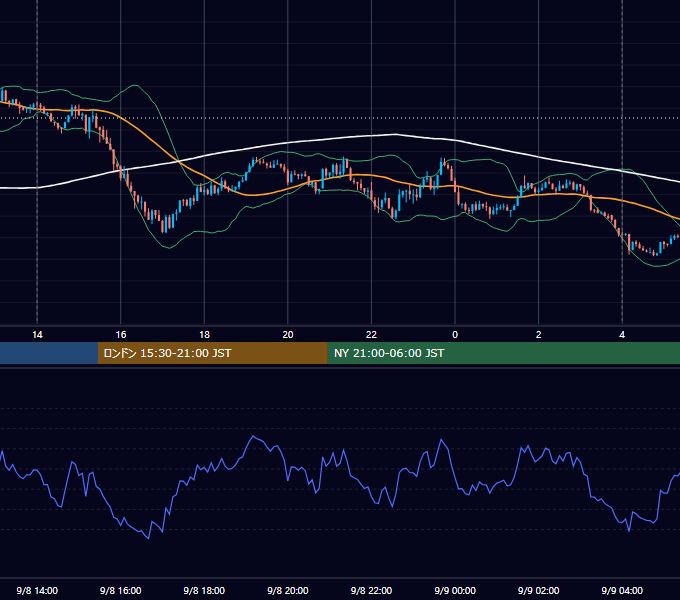Click time axis label 0
This screenshot has width=680, height=600.
[455, 335]
